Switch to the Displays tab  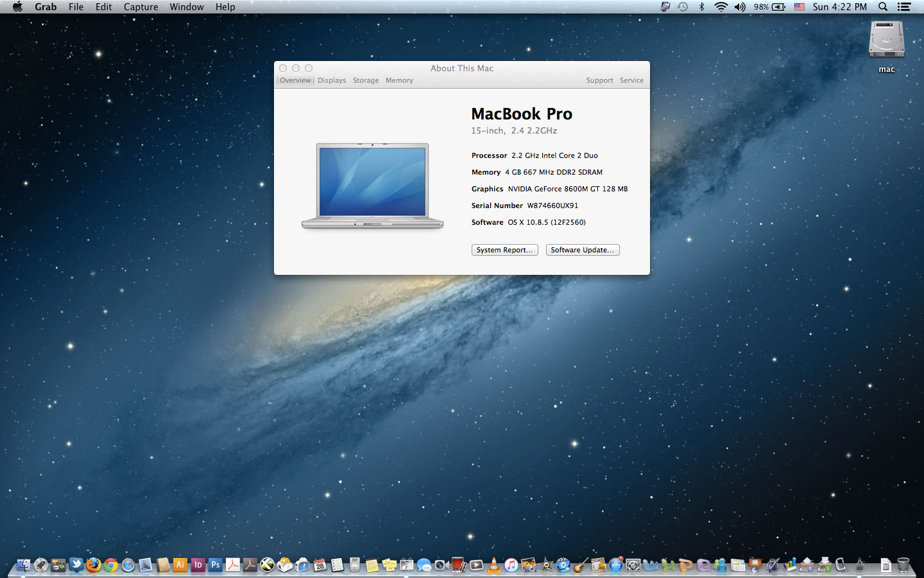[x=332, y=80]
